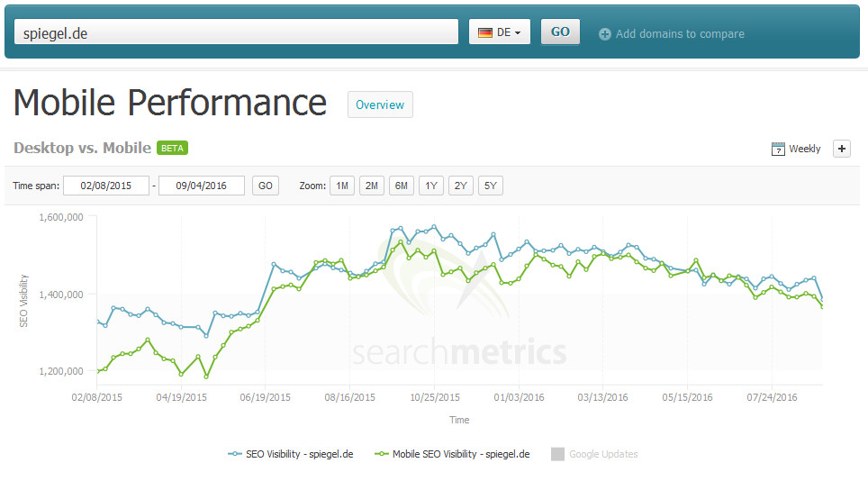The height and width of the screenshot is (481, 868).
Task: Click the blue SEO Visibility legend marker
Action: coord(235,454)
